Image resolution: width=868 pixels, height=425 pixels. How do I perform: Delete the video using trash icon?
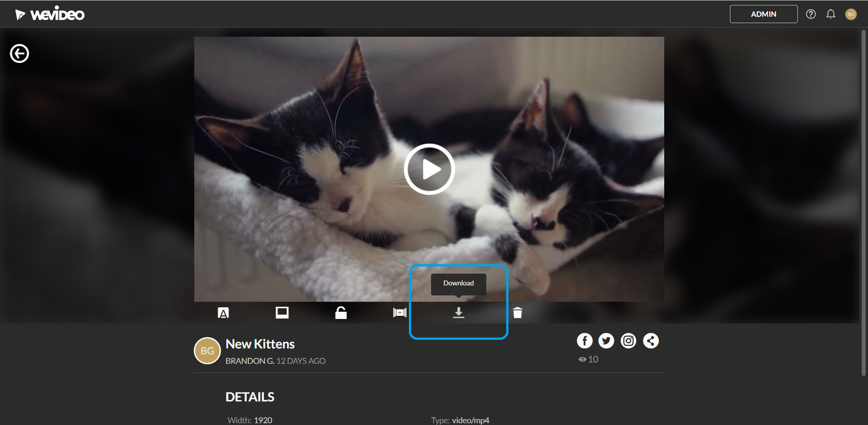518,312
